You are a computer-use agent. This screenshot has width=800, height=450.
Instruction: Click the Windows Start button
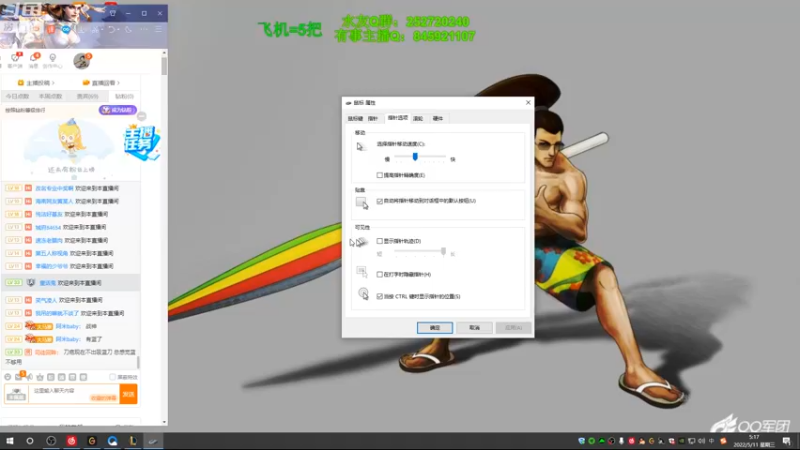10,441
